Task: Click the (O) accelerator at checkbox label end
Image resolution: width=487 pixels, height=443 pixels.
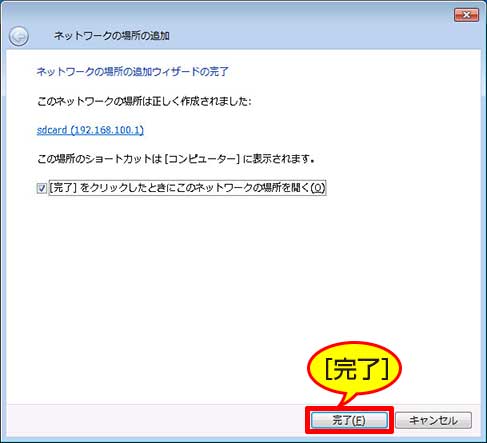Action: [x=317, y=188]
